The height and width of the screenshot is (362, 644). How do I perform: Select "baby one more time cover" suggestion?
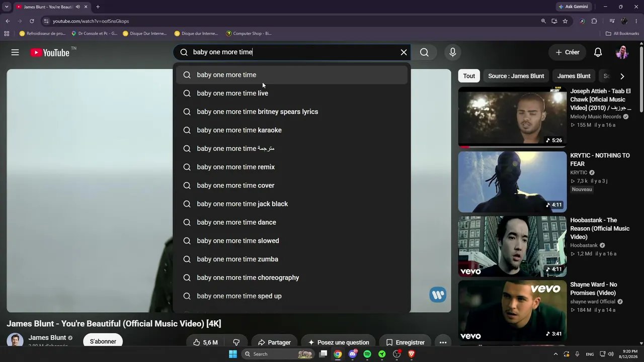pyautogui.click(x=292, y=186)
